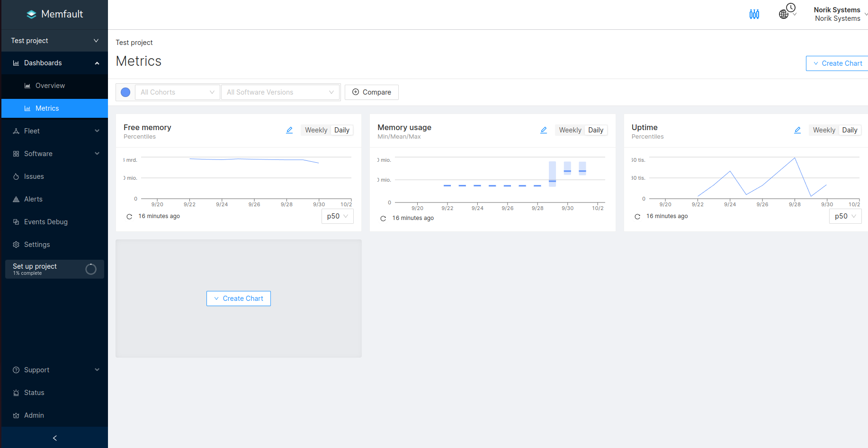
Task: Click the Fleet icon in sidebar
Action: (x=16, y=131)
